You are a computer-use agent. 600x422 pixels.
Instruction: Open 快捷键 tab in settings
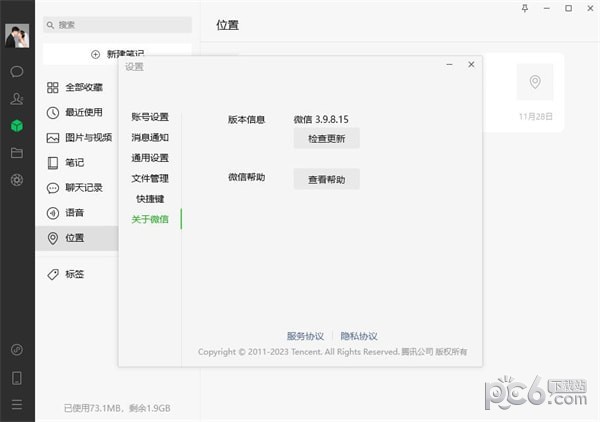tap(150, 199)
